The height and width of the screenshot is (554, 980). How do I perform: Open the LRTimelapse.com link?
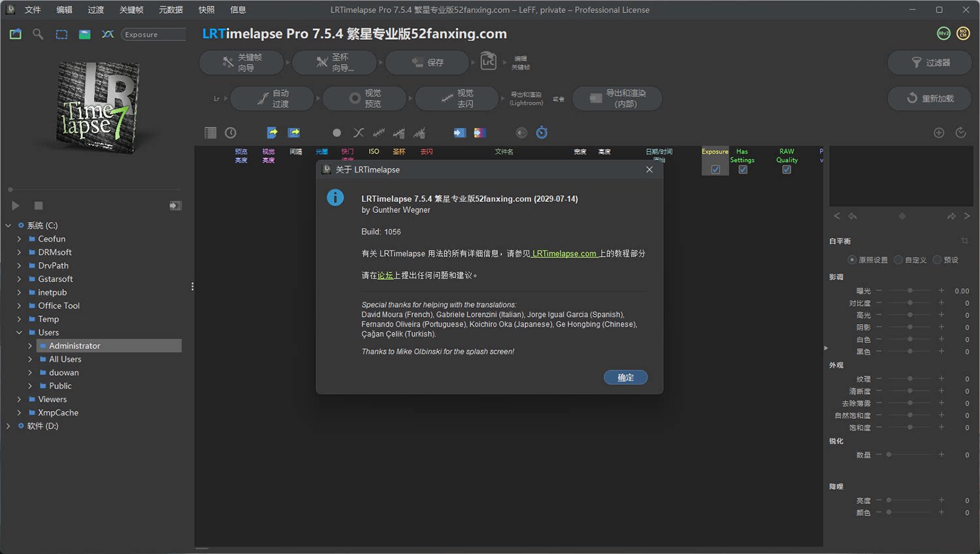[564, 253]
